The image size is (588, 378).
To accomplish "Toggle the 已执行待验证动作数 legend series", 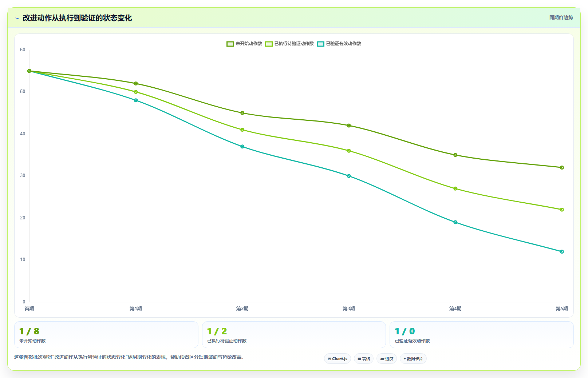I will pyautogui.click(x=289, y=44).
